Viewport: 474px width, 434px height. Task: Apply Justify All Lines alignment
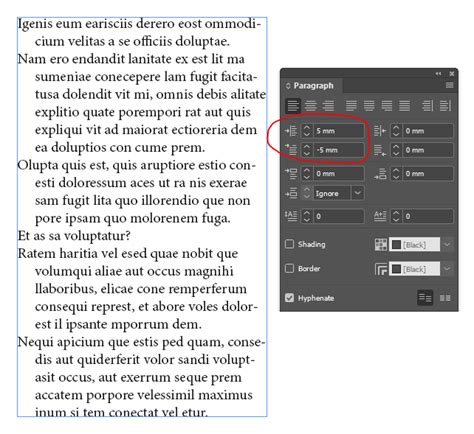point(404,106)
